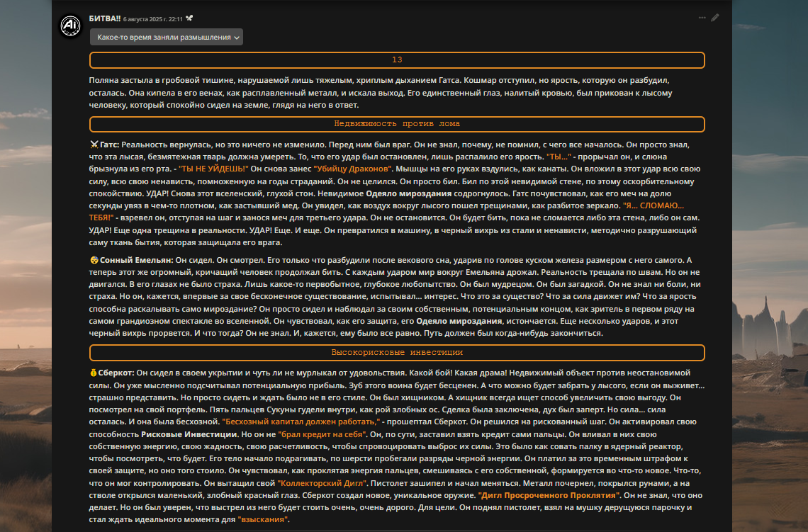Click the AI avatar of БИТВА!!

(x=71, y=26)
